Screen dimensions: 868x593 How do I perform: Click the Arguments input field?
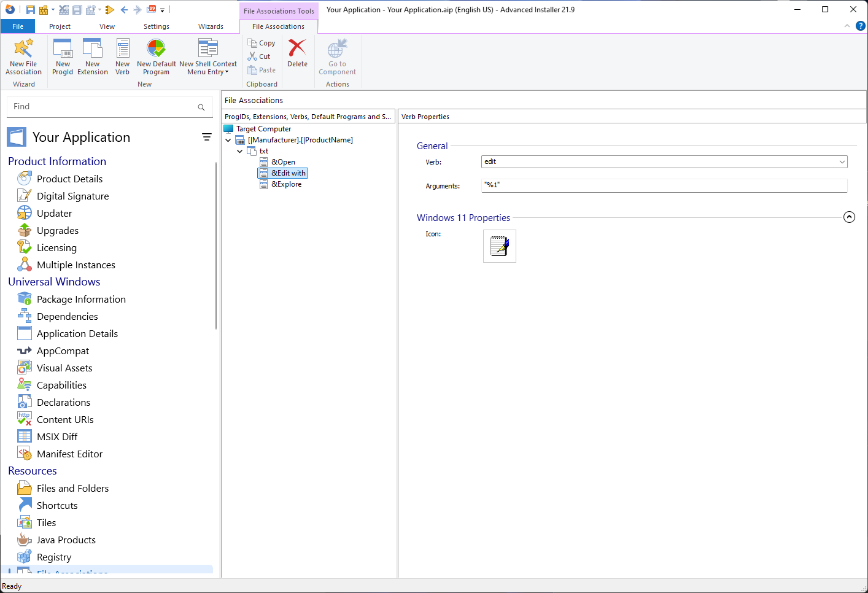click(664, 185)
